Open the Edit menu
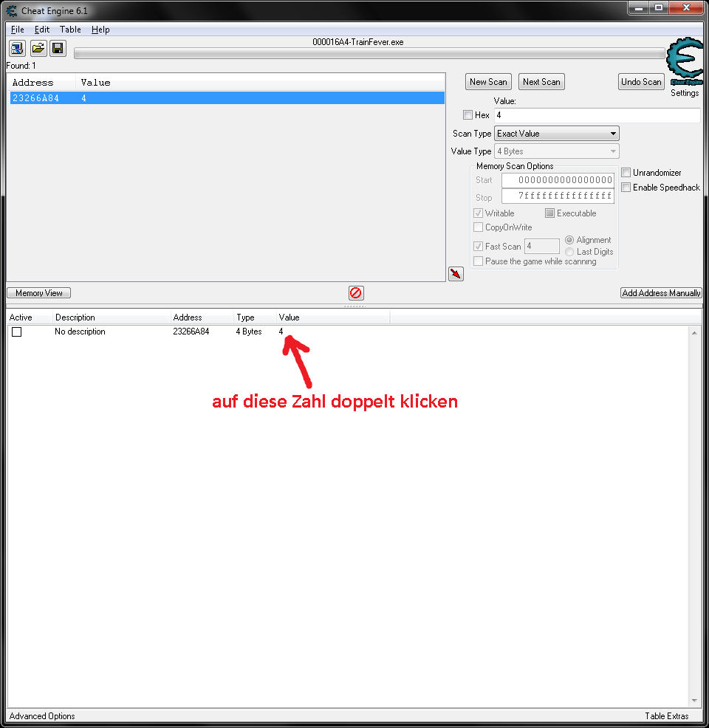The width and height of the screenshot is (709, 728). pyautogui.click(x=42, y=30)
